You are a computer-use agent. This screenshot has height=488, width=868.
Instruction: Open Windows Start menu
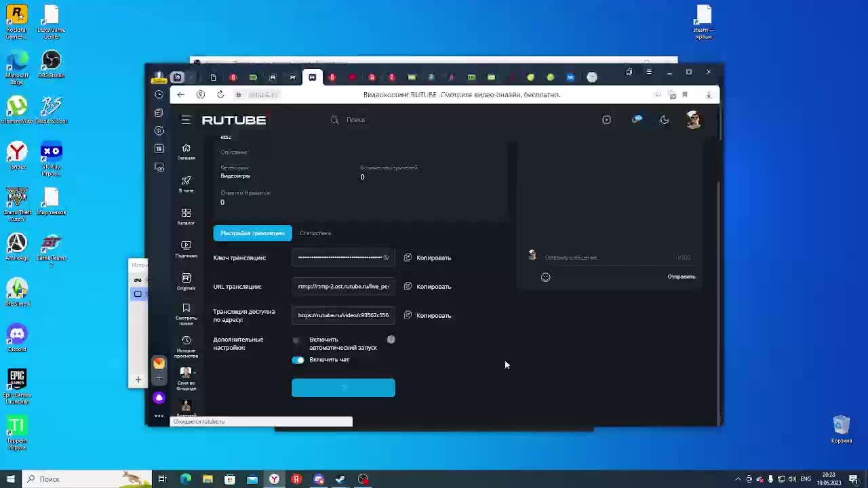pyautogui.click(x=11, y=479)
